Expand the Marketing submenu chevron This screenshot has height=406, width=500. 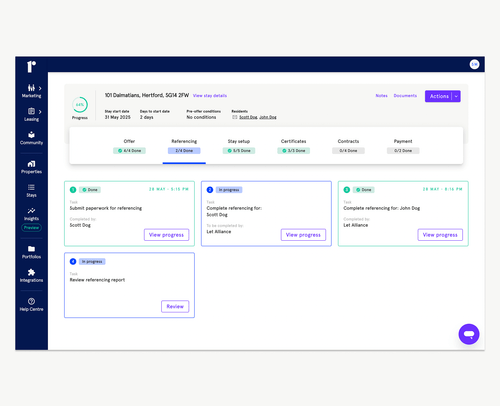click(x=40, y=88)
